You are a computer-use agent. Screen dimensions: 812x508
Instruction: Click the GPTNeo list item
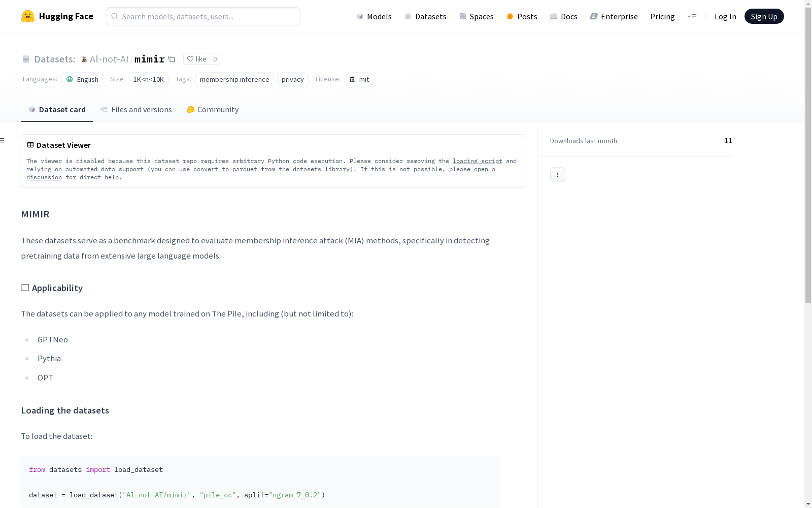pos(53,339)
